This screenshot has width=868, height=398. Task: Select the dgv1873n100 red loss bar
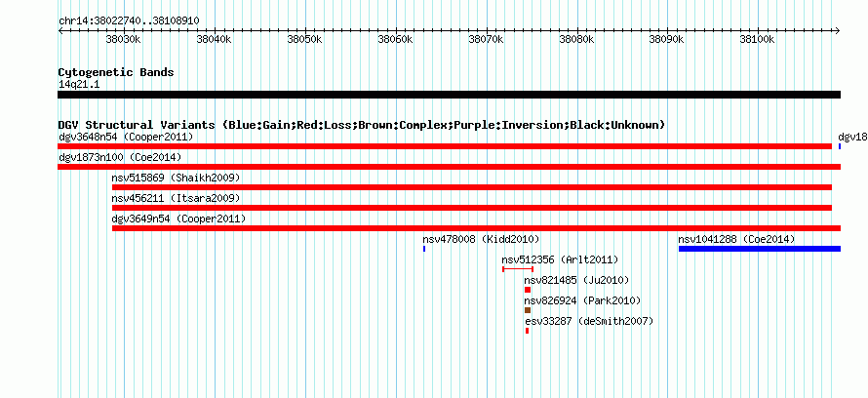pos(449,167)
